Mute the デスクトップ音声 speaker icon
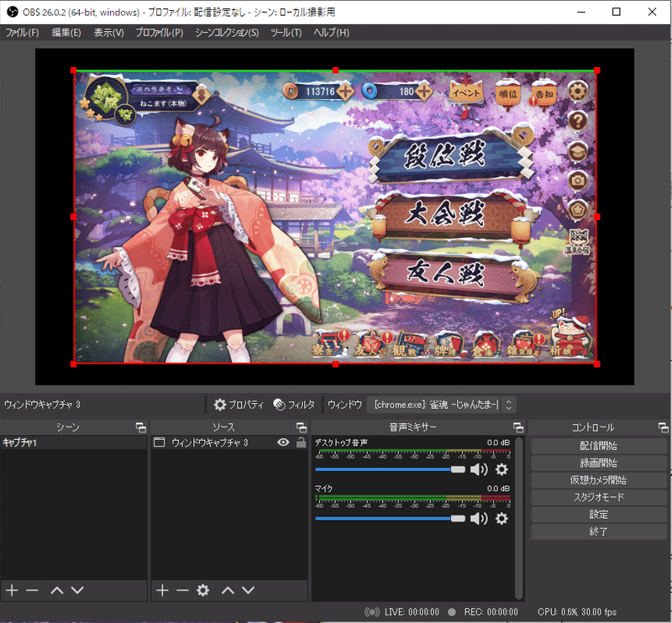This screenshot has height=623, width=672. [479, 469]
